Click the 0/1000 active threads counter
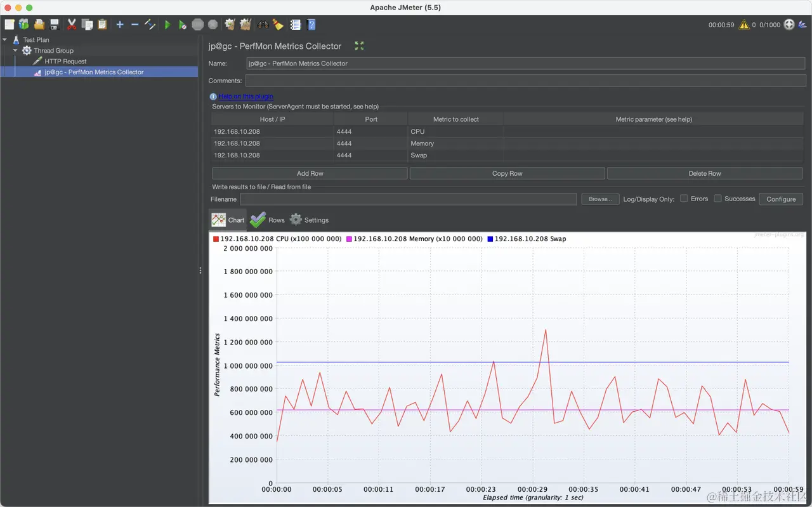Screen dimensions: 812x507 (770, 25)
